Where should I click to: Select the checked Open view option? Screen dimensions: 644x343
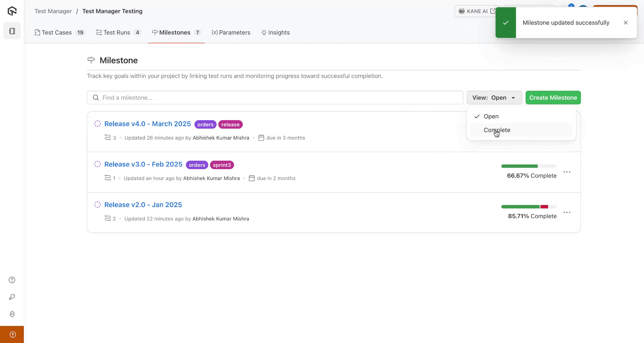[491, 116]
